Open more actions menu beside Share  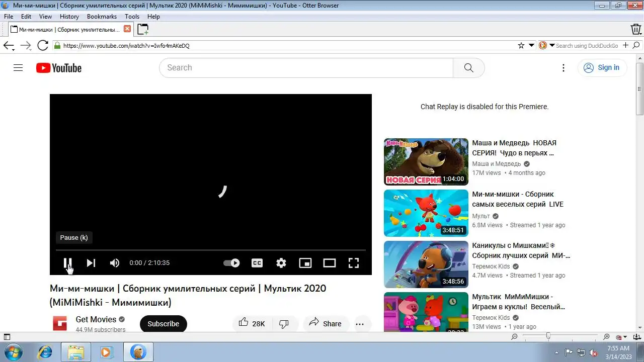[360, 324]
